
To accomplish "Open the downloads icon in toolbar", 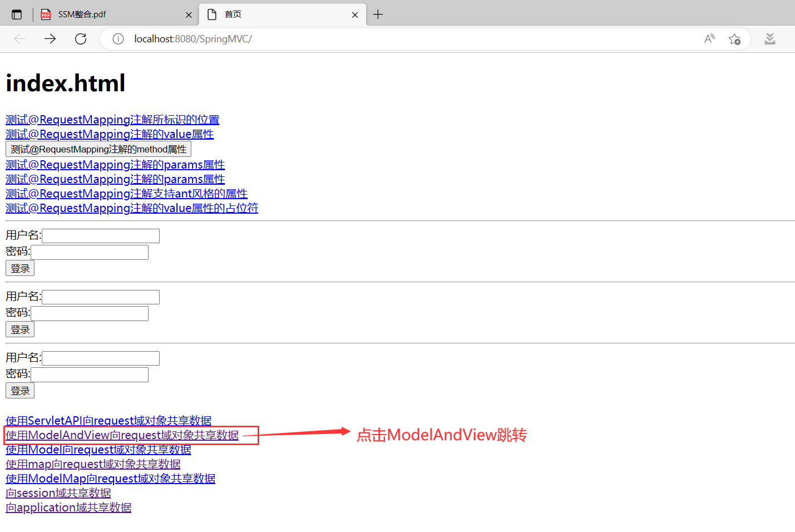I will tap(770, 39).
